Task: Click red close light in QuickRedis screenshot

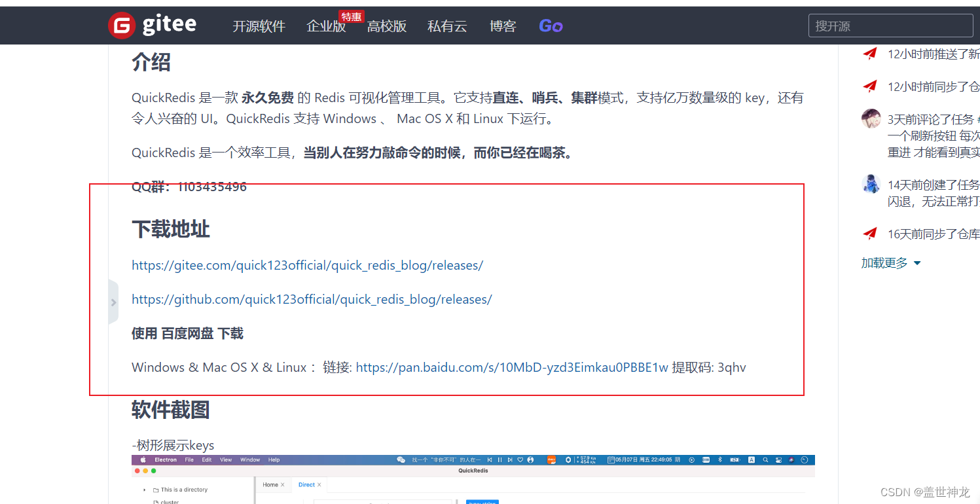Action: pyautogui.click(x=137, y=471)
